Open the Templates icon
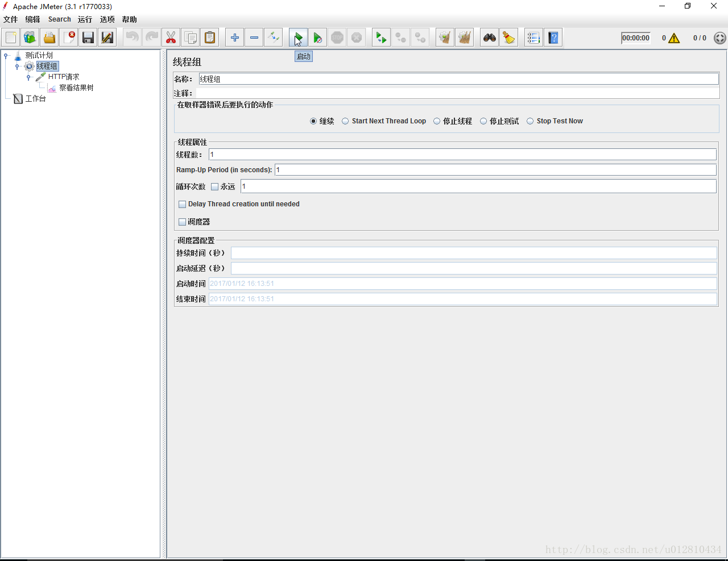This screenshot has width=728, height=561. pos(30,38)
